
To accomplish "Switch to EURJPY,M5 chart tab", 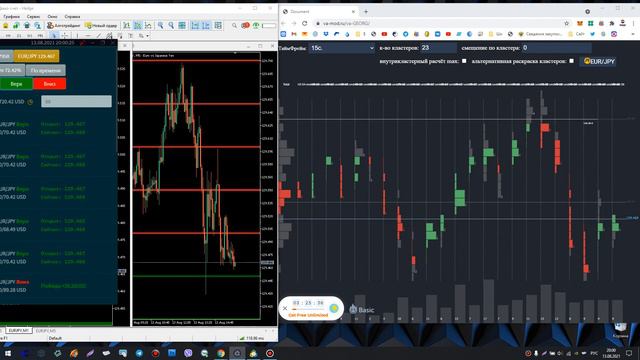I will pos(46,331).
